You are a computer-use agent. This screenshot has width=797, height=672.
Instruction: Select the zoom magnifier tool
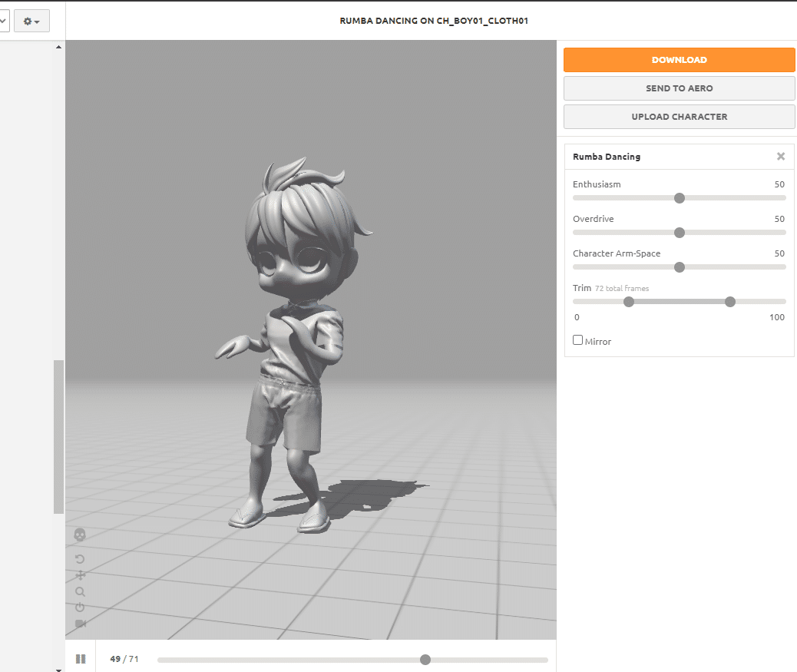pos(80,591)
